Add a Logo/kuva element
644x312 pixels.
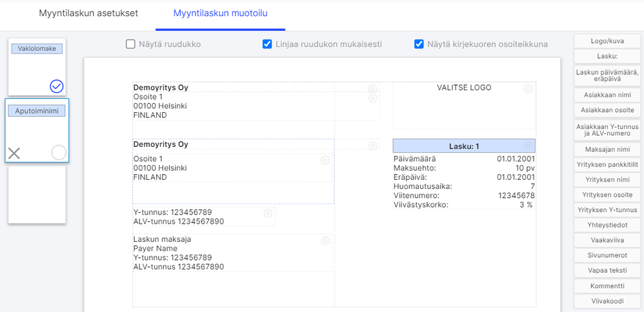click(607, 41)
